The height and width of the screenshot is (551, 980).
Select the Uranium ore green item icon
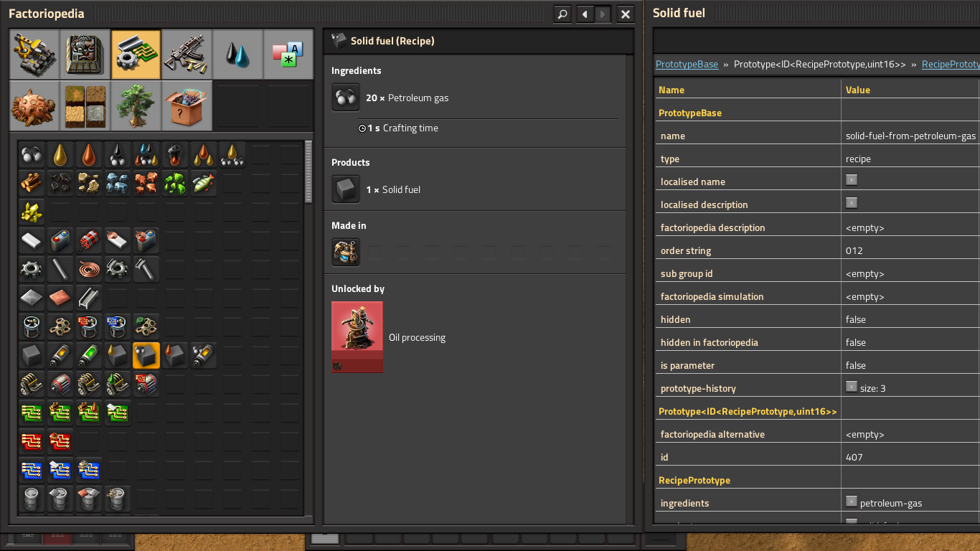click(175, 184)
